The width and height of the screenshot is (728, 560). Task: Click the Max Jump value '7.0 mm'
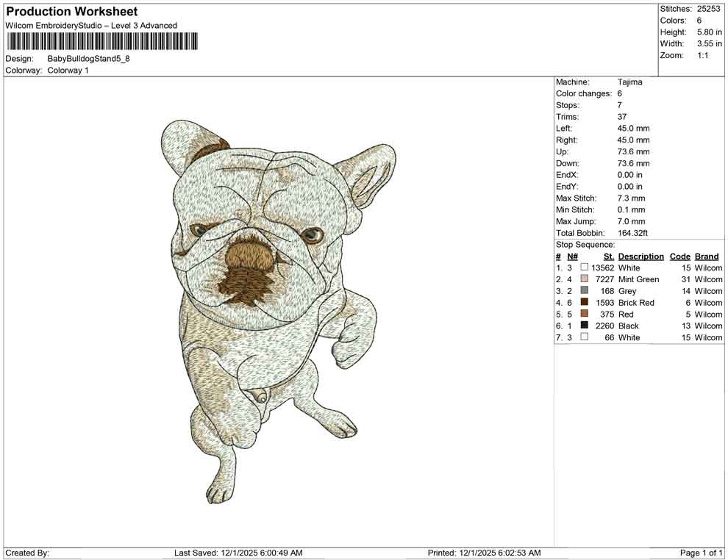[632, 221]
